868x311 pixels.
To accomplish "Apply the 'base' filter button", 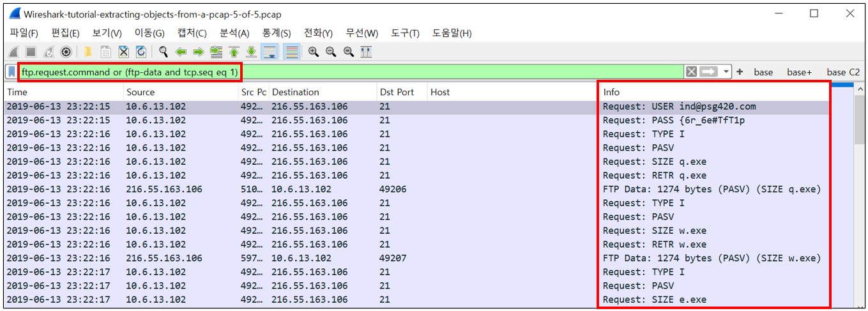I will point(763,72).
